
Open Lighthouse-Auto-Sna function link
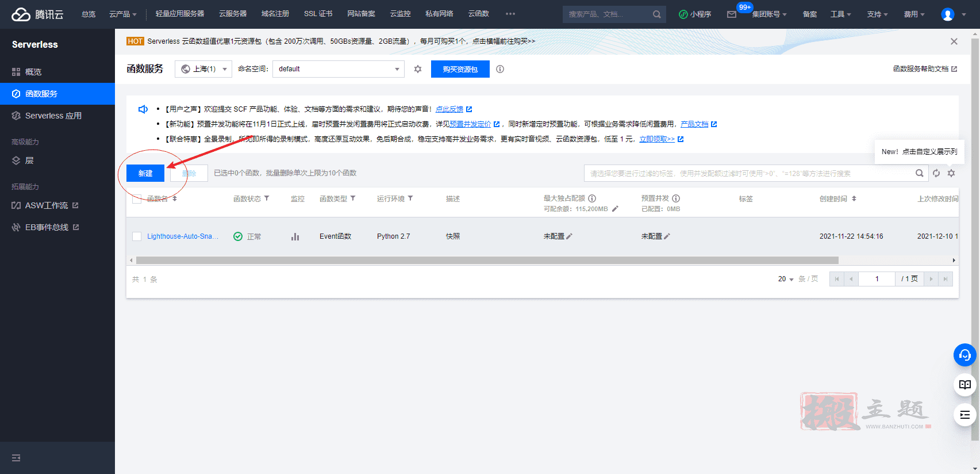click(x=183, y=236)
